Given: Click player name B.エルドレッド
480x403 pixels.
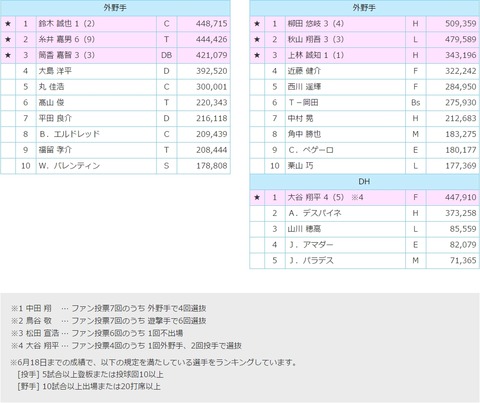Looking at the screenshot, I should (x=69, y=134).
